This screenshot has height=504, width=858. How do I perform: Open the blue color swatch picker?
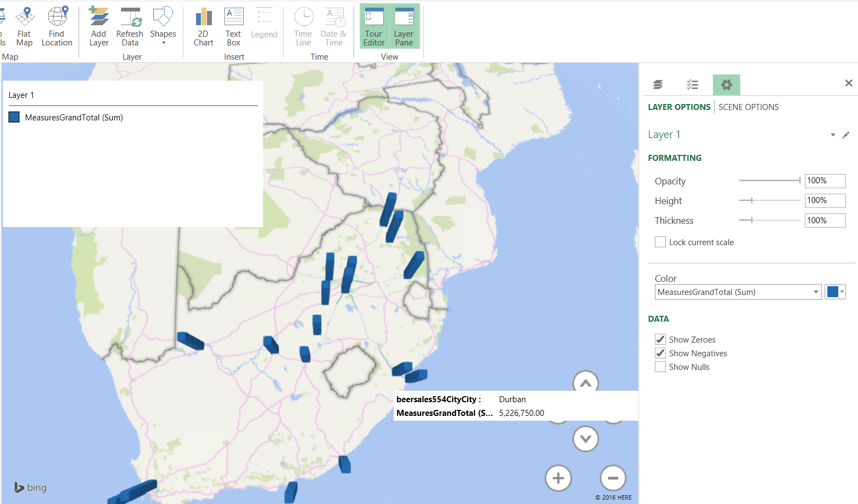[835, 292]
